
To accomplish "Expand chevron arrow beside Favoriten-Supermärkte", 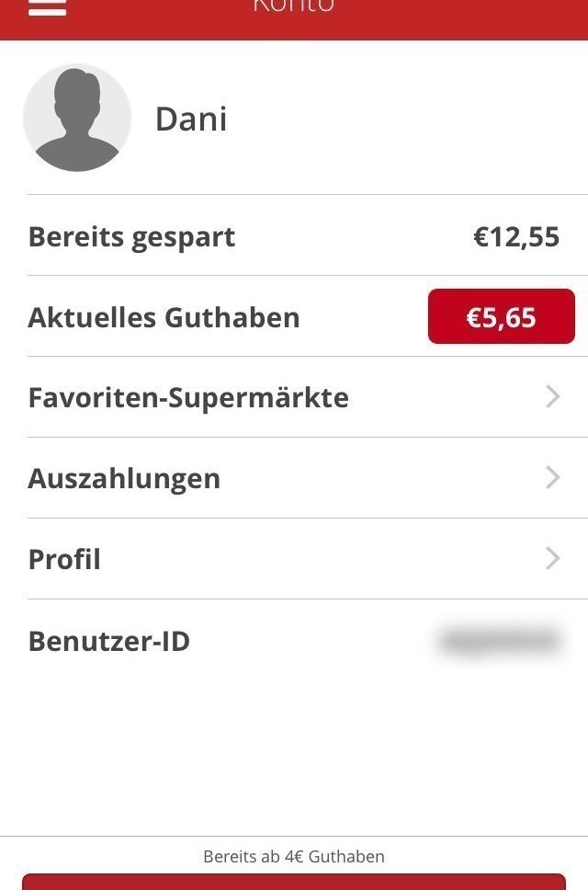I will point(553,397).
